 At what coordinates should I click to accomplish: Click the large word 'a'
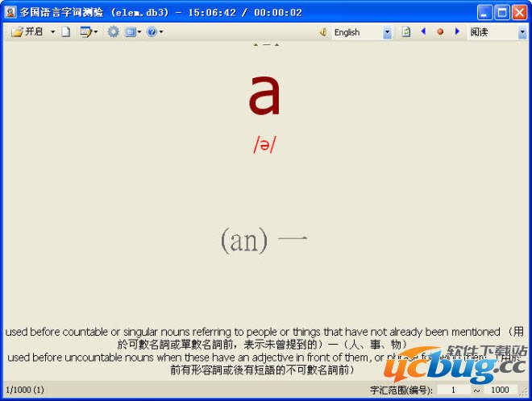(x=264, y=94)
